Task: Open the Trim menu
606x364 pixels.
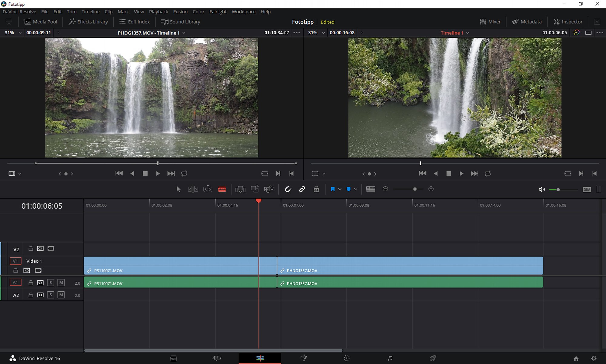Action: click(x=72, y=12)
